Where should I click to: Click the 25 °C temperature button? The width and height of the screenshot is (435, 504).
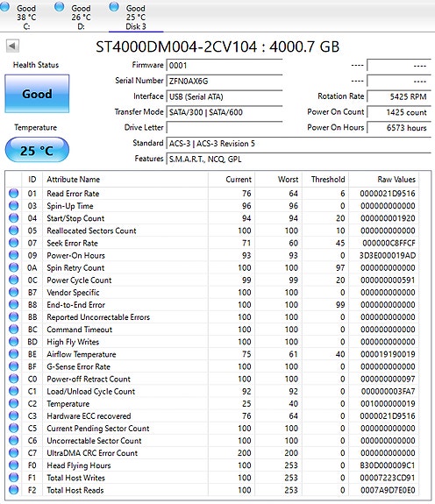coord(37,151)
